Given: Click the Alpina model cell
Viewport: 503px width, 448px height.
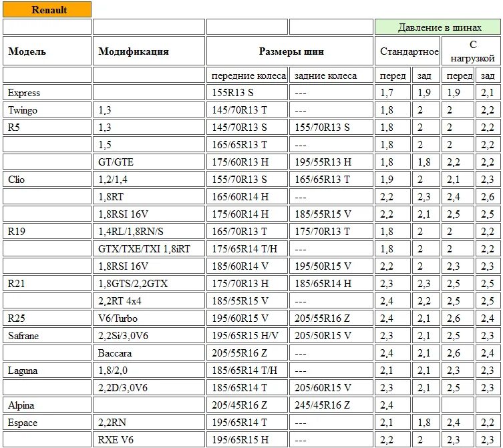Looking at the screenshot, I should [x=47, y=405].
